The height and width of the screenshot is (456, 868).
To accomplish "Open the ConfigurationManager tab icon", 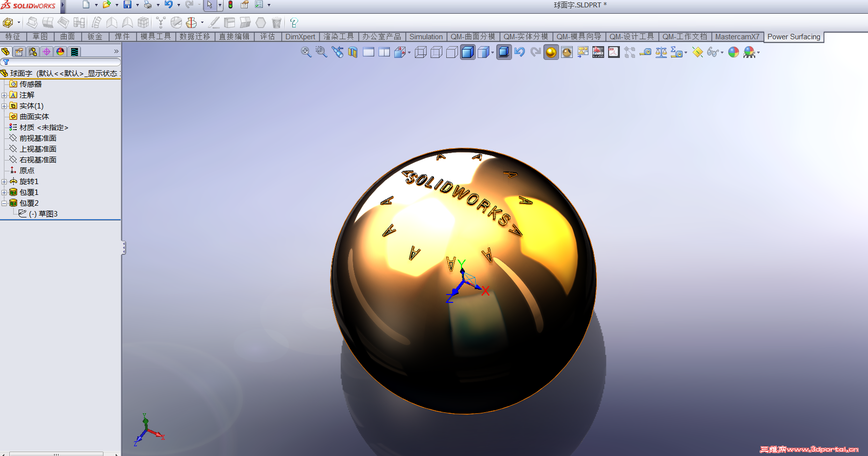I will point(33,52).
